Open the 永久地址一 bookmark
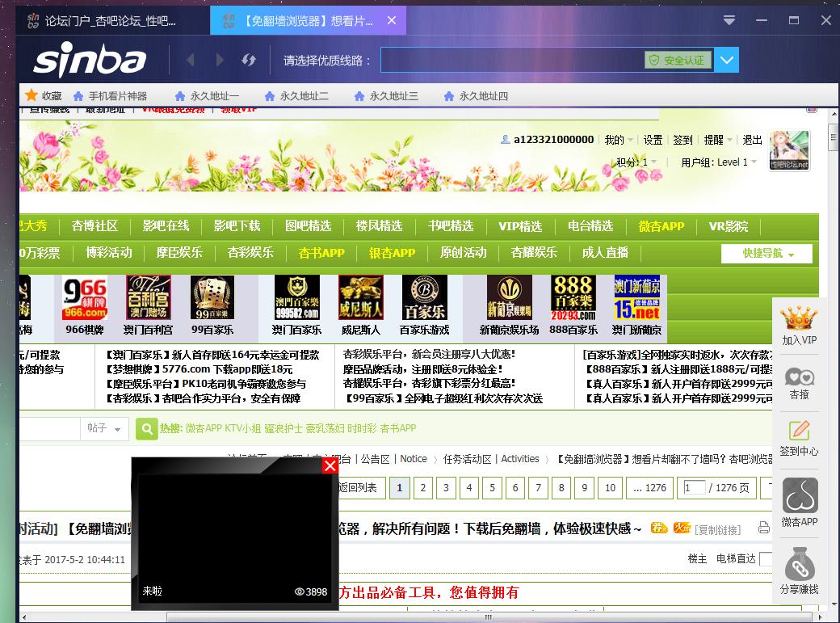This screenshot has width=840, height=623. [x=207, y=96]
